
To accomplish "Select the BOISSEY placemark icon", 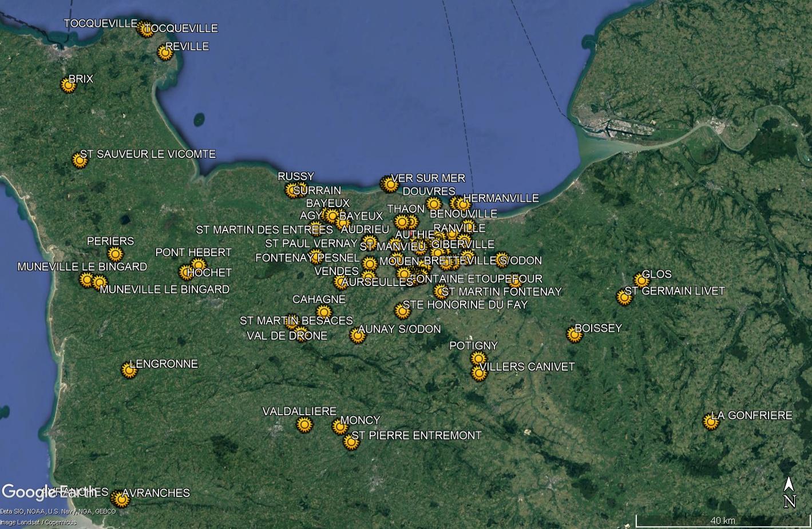I will pyautogui.click(x=574, y=335).
